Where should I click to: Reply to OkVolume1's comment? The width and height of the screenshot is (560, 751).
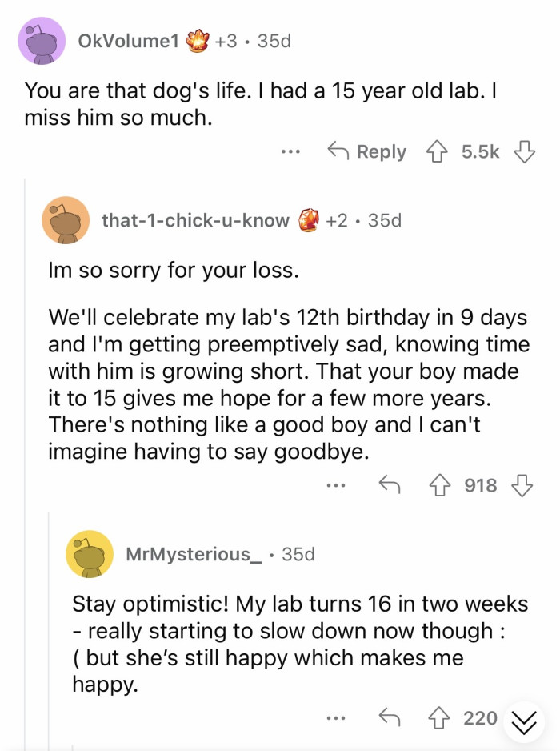(367, 151)
